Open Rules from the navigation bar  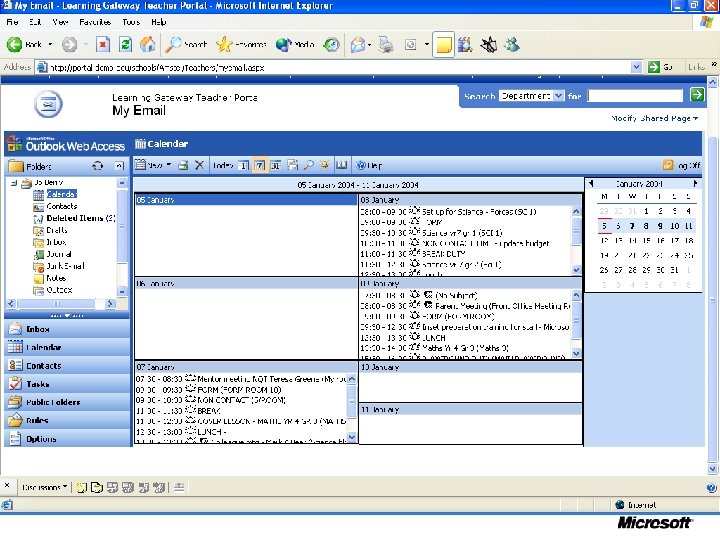pos(67,420)
